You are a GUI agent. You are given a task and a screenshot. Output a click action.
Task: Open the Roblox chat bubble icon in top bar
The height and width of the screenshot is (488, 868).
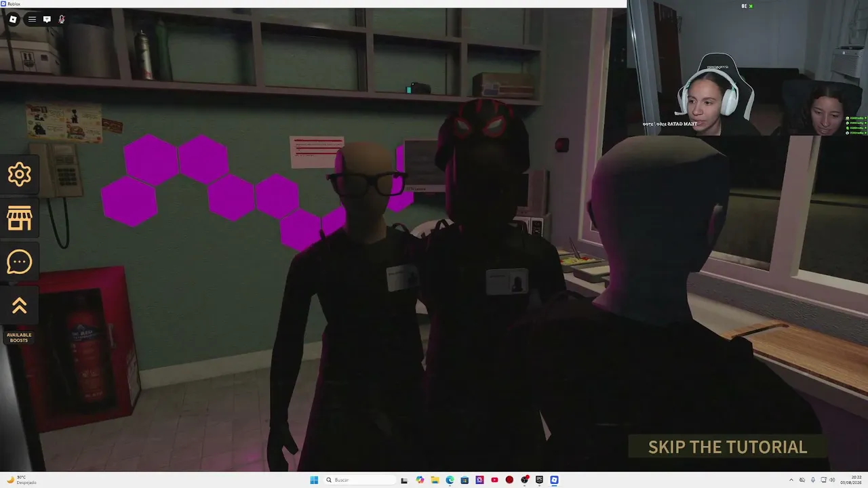47,19
